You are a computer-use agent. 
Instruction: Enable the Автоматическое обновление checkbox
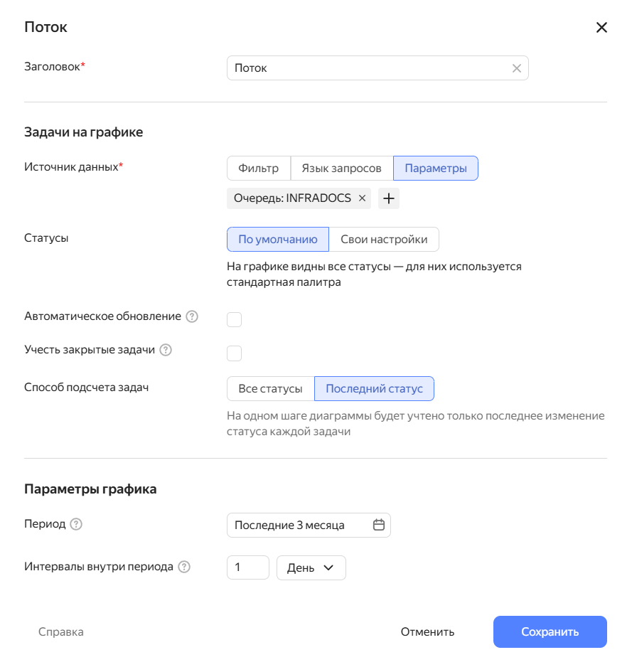(235, 320)
